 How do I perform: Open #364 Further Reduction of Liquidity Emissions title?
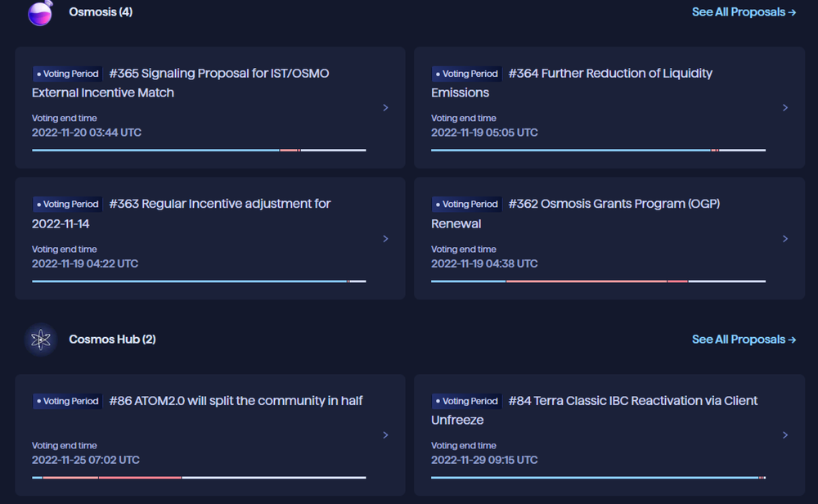click(572, 83)
